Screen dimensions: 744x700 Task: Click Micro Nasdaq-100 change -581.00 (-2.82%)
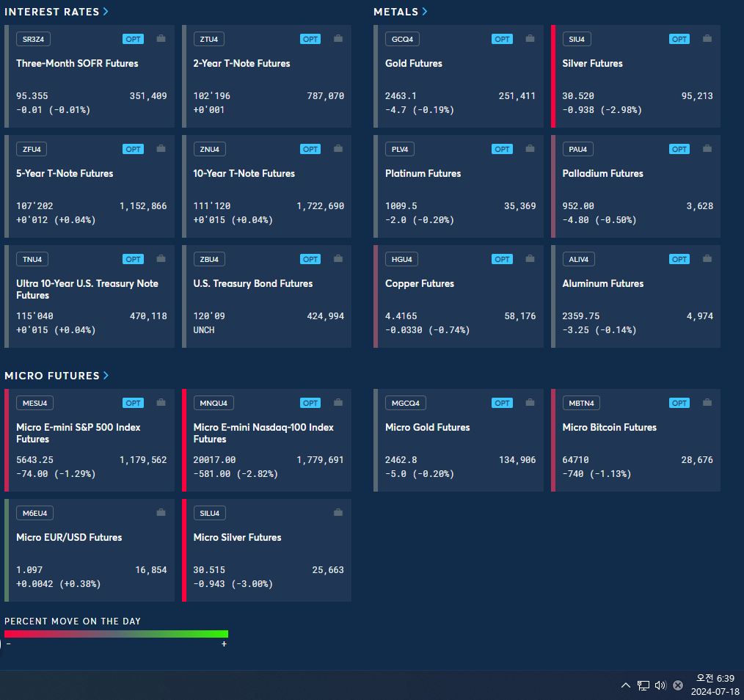(x=236, y=473)
